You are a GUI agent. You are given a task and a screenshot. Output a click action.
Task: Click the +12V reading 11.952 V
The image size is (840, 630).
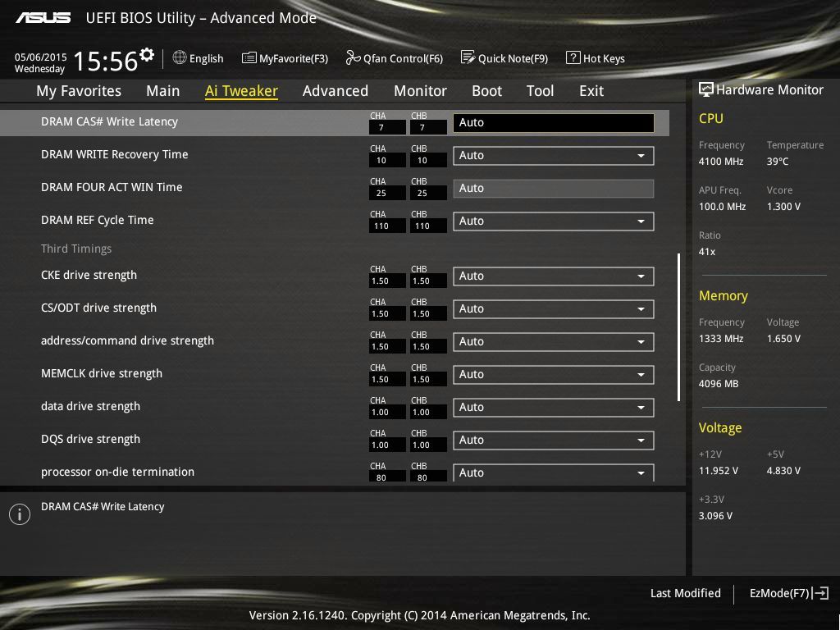pyautogui.click(x=719, y=471)
